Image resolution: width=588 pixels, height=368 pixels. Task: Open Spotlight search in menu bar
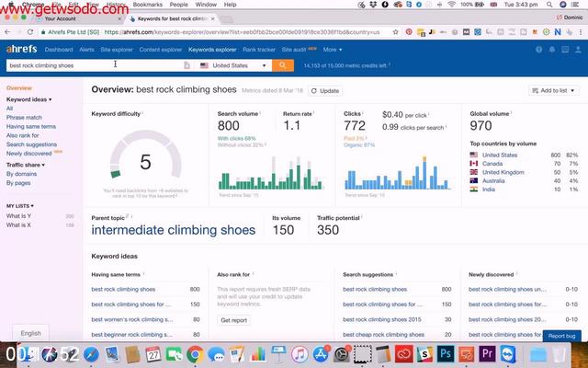[x=549, y=5]
